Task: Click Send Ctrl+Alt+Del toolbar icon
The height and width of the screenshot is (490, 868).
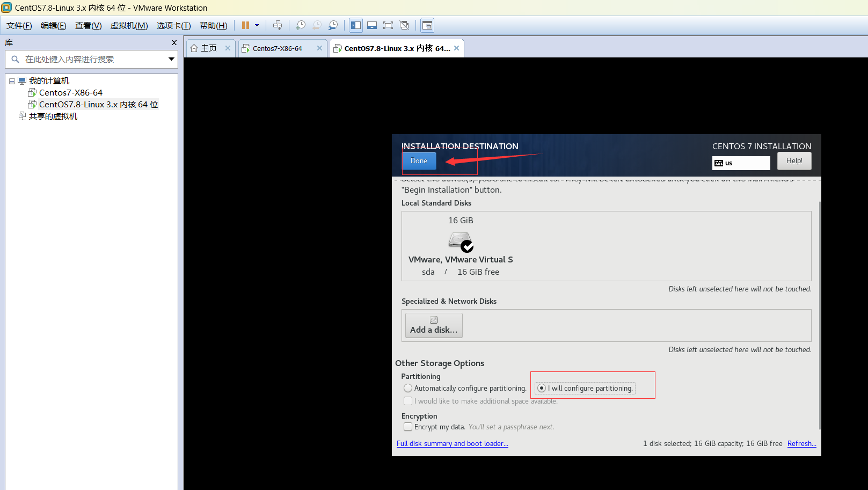Action: pyautogui.click(x=278, y=25)
